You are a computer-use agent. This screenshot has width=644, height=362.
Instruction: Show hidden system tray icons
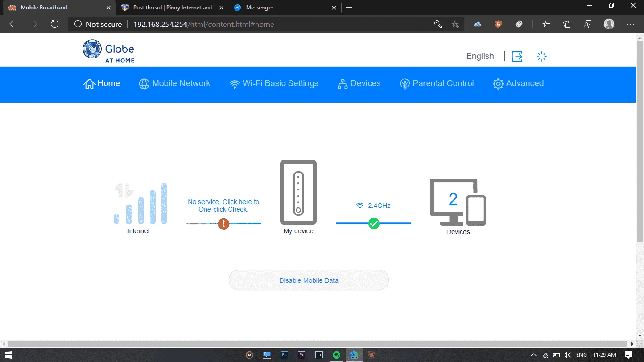pos(534,355)
